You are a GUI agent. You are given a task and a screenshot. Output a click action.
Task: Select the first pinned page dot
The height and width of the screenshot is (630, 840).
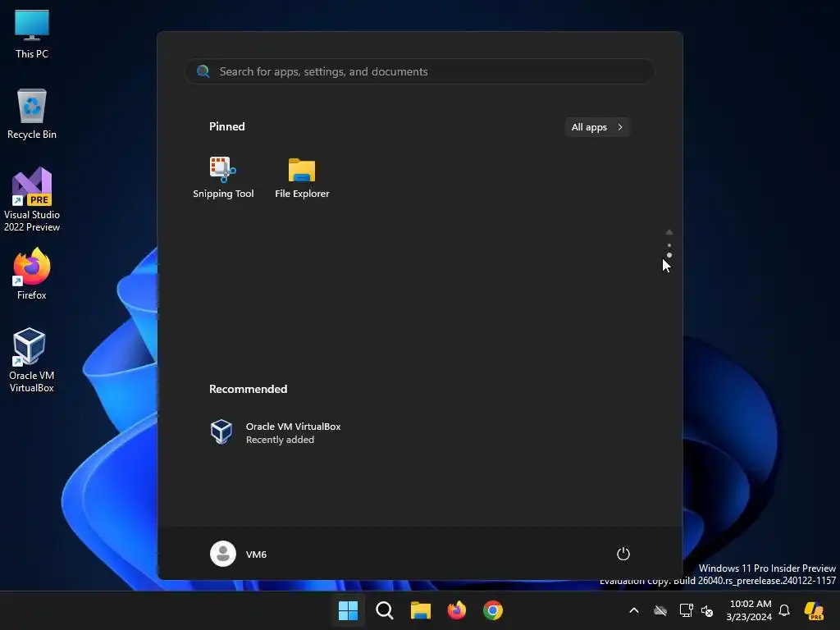(669, 245)
